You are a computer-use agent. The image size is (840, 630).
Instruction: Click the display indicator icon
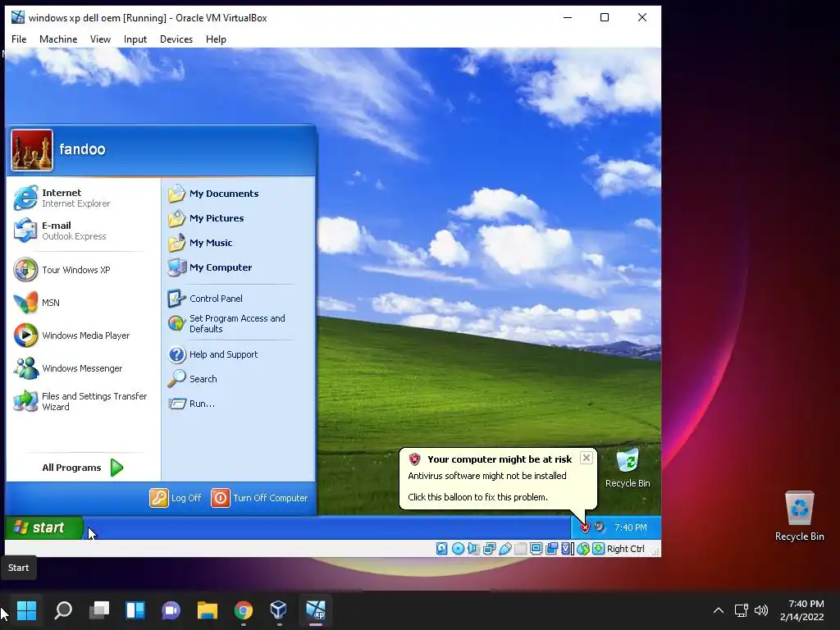[x=536, y=549]
